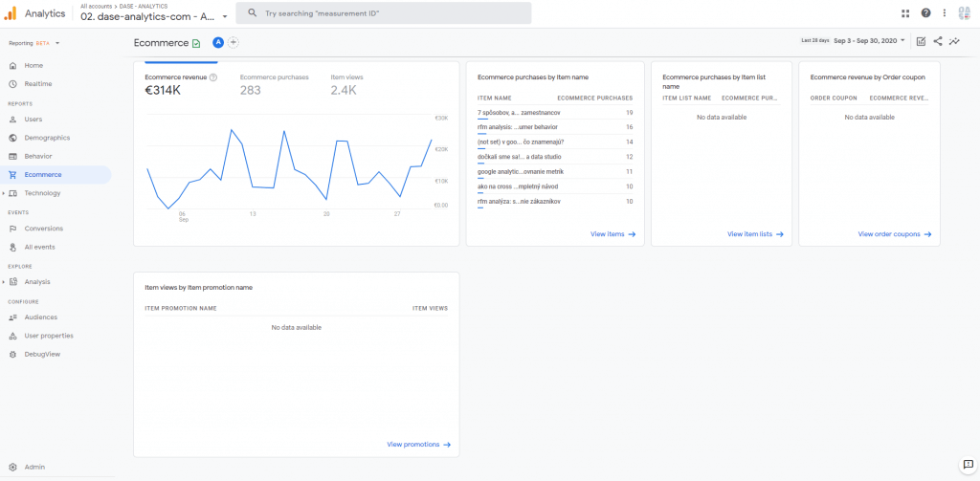Open Behavior report
Viewport: 980px width, 481px height.
pyautogui.click(x=38, y=156)
